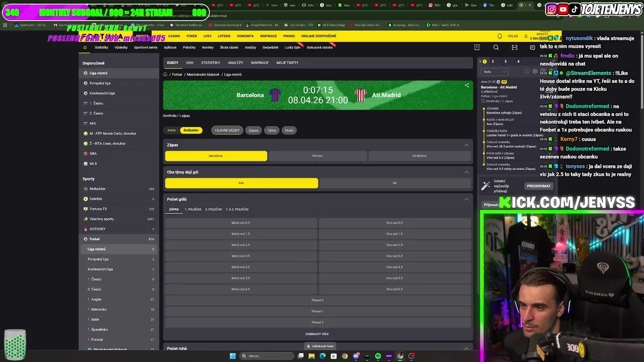
Task: Select Více než 2.5 goals odds
Action: (394, 245)
